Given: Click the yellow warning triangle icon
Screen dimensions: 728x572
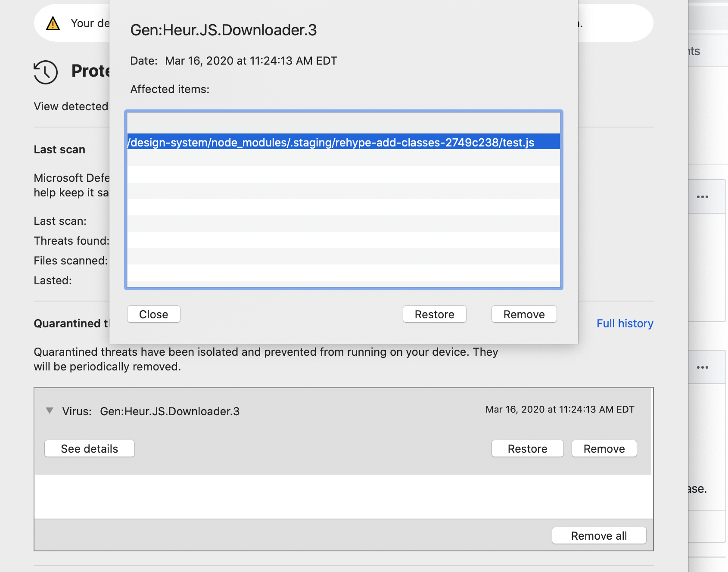Looking at the screenshot, I should point(53,23).
